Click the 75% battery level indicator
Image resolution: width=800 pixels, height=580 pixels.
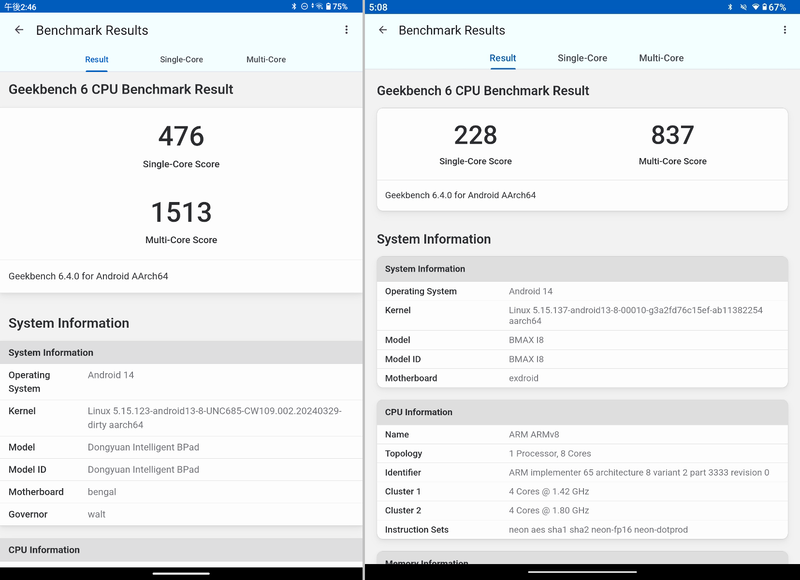(x=340, y=7)
